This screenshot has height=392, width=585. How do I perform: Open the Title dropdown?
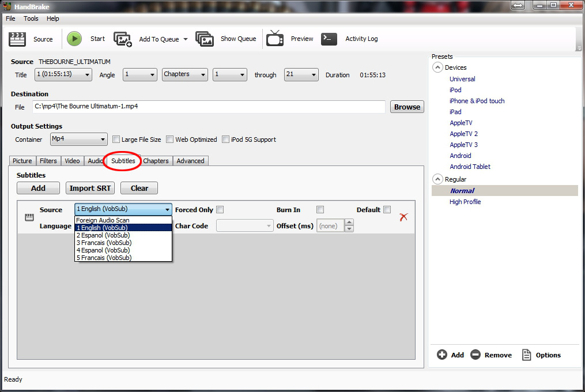tap(63, 74)
